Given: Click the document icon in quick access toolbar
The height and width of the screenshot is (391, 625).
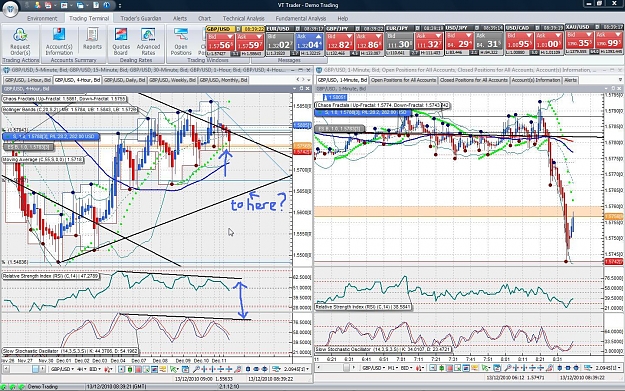Looking at the screenshot, I should pyautogui.click(x=96, y=5).
